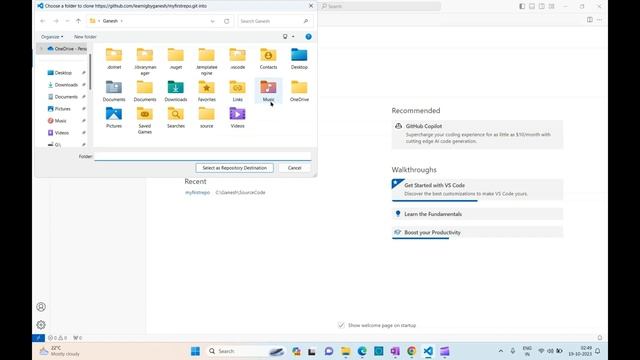Show hidden system tray icons chevron
Viewport: 640px width, 360px height.
501,351
